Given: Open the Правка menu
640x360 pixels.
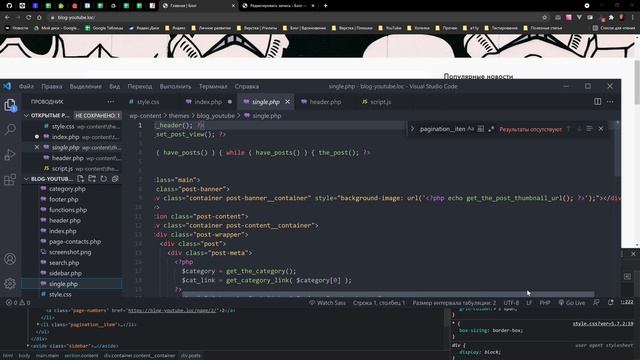Looking at the screenshot, I should tap(52, 86).
